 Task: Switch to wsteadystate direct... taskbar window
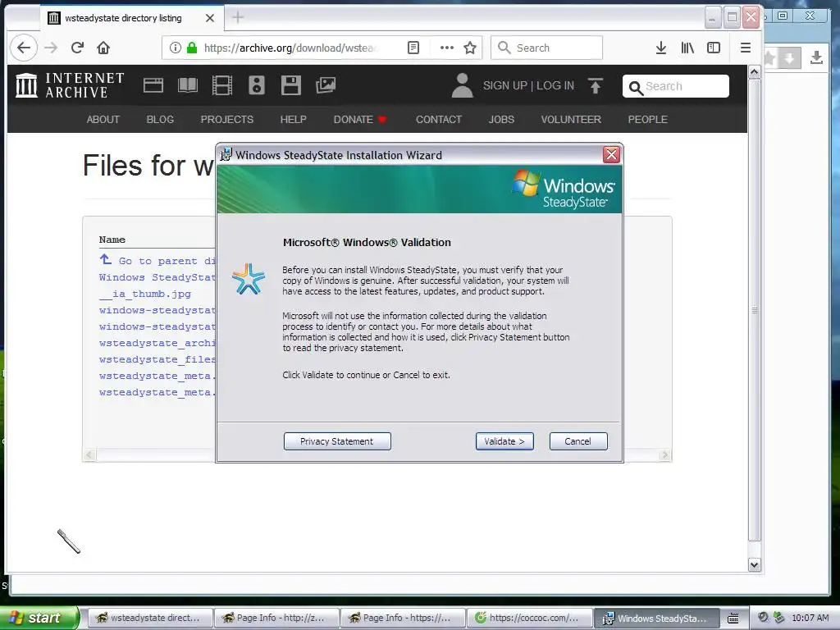click(x=149, y=618)
